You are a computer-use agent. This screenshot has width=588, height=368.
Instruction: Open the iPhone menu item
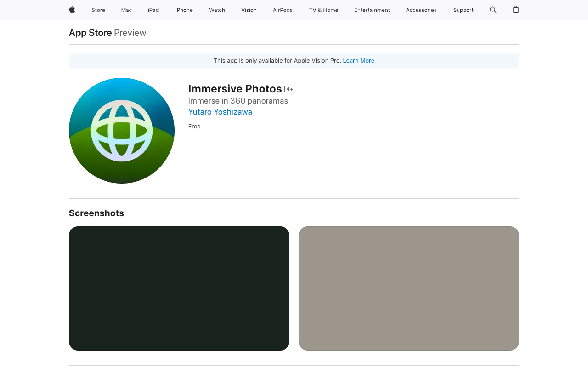coord(184,10)
